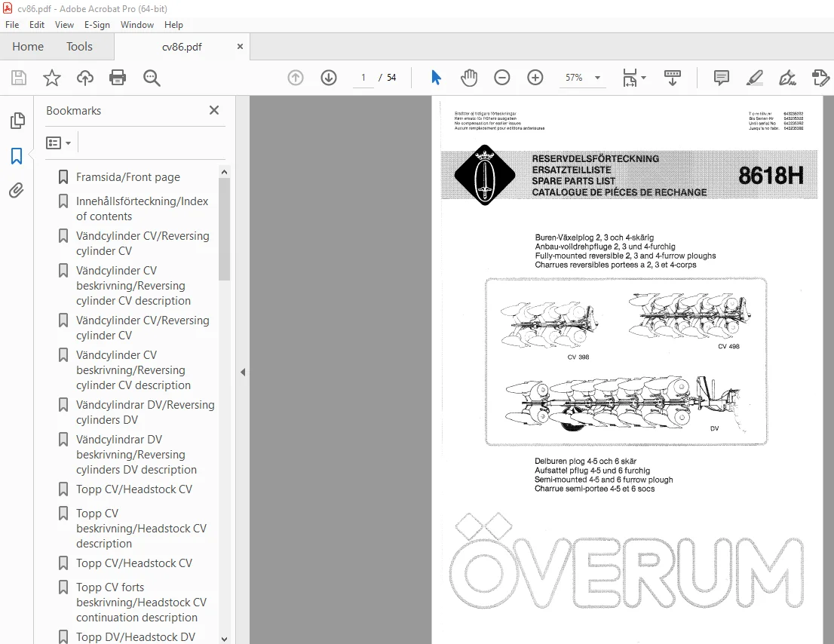834x644 pixels.
Task: Click the ÖVERUM logo on page
Action: point(626,562)
